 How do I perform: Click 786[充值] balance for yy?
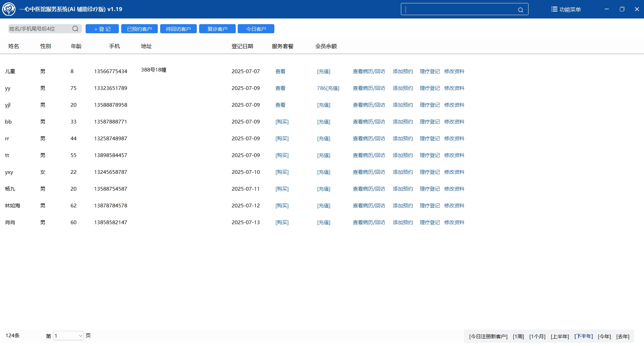(x=328, y=88)
